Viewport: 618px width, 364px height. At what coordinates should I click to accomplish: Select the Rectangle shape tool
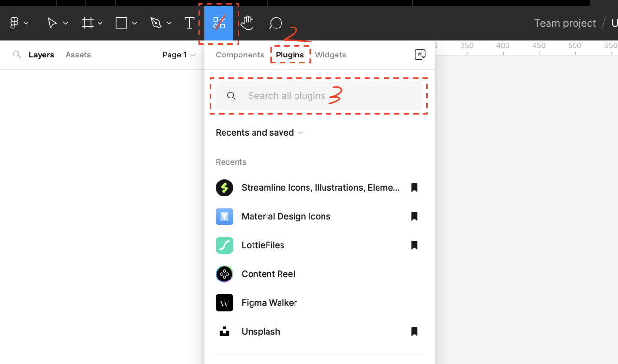pos(121,23)
